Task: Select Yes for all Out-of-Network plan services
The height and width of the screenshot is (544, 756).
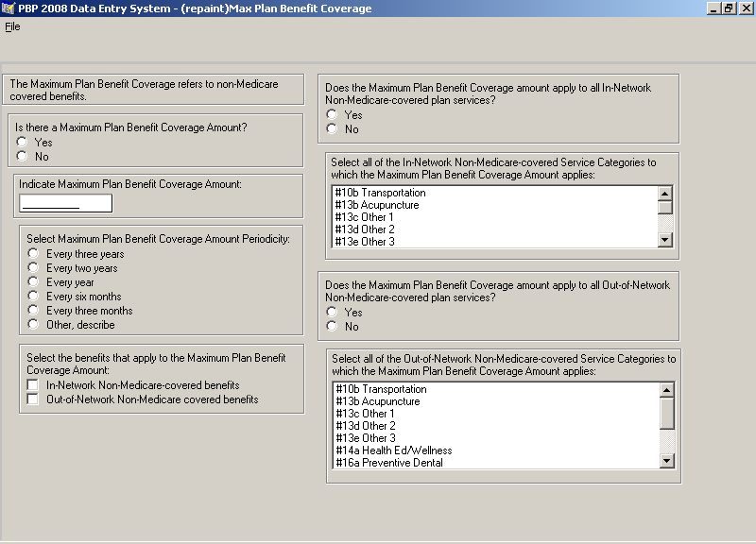Action: pyautogui.click(x=332, y=312)
